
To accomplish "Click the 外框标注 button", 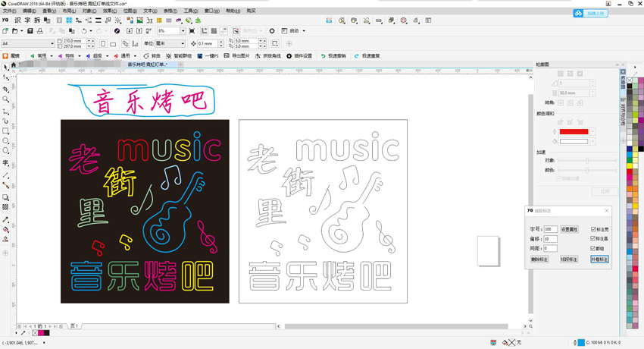I will 599,259.
